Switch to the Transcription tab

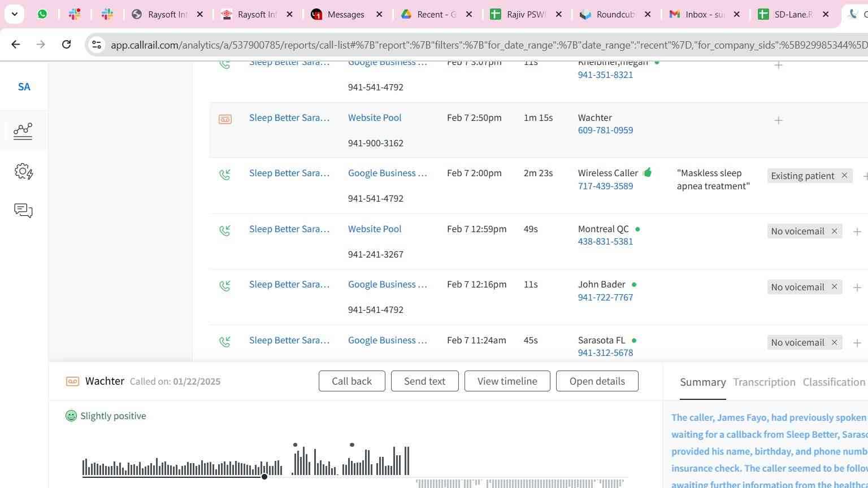[764, 382]
